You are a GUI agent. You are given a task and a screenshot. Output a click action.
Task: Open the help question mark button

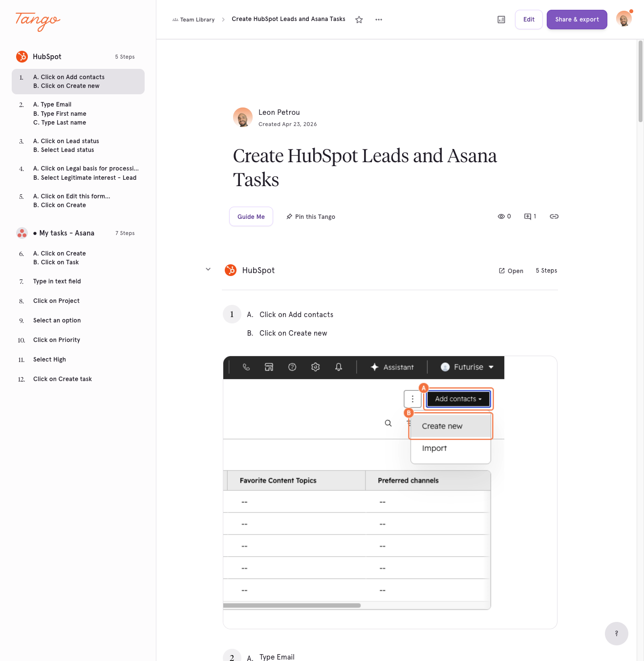[x=617, y=634]
